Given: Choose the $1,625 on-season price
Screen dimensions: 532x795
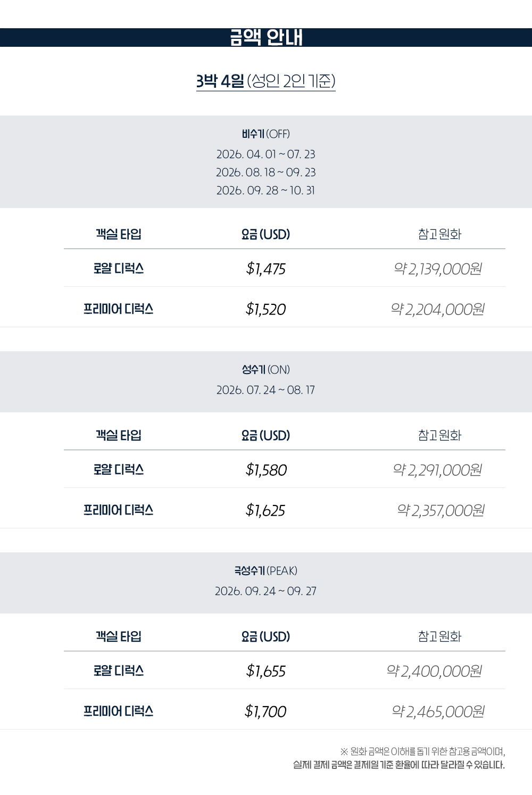Looking at the screenshot, I should pos(265,510).
